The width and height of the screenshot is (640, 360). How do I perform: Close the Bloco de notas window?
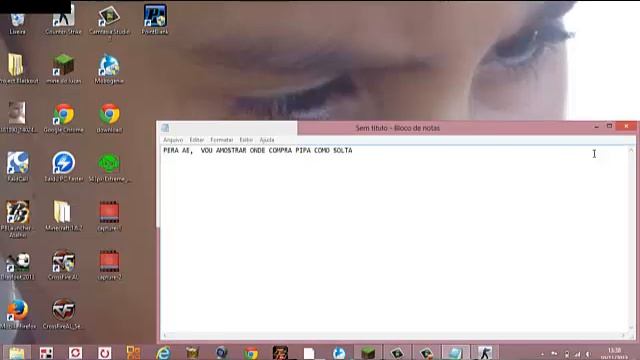[626, 127]
